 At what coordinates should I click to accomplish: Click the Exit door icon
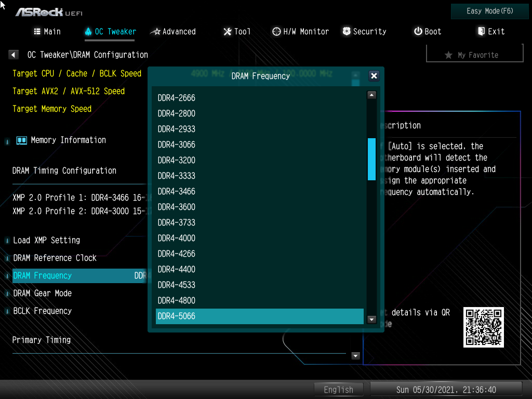pyautogui.click(x=481, y=32)
